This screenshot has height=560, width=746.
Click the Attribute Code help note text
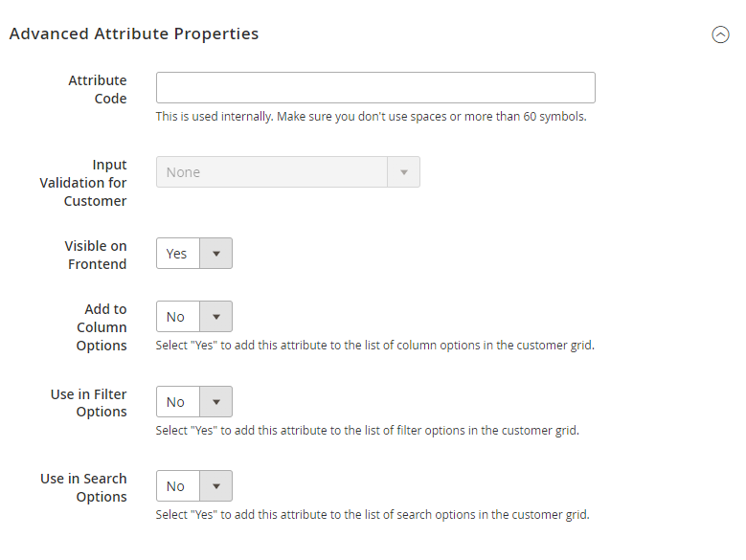pyautogui.click(x=372, y=117)
